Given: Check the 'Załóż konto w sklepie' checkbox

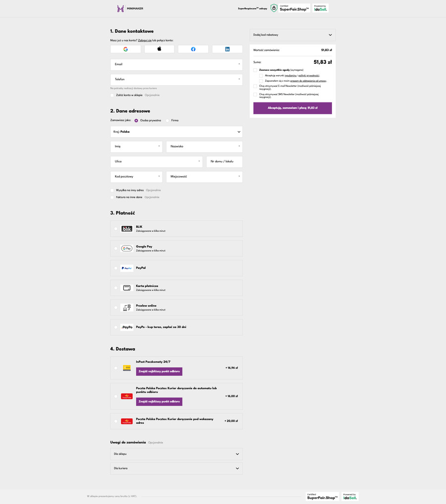Looking at the screenshot, I should pyautogui.click(x=112, y=95).
